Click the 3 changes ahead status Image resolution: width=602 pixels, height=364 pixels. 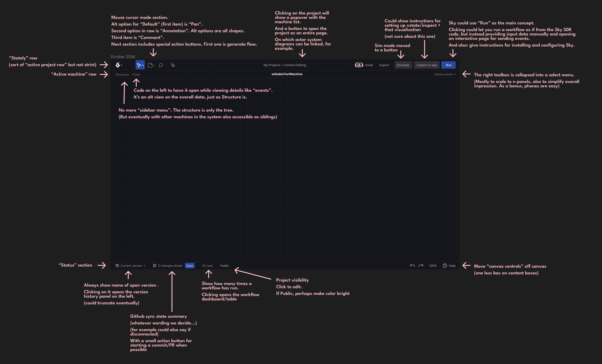tap(170, 266)
